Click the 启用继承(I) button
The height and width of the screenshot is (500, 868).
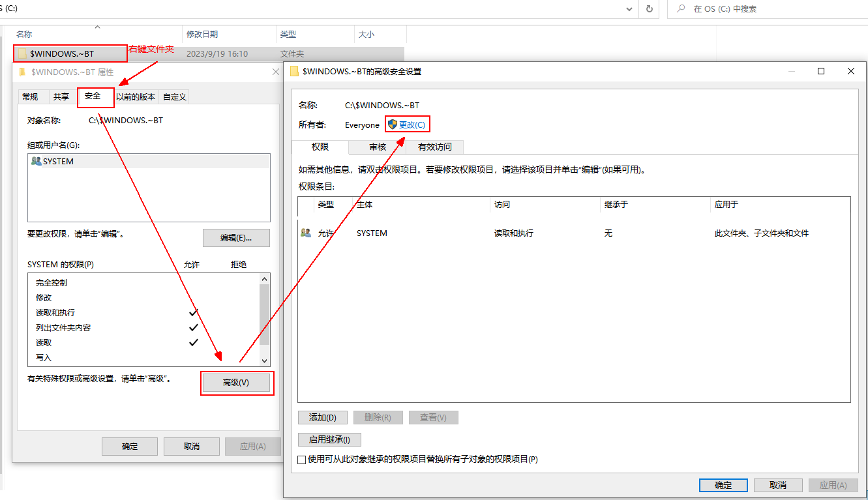(x=329, y=440)
